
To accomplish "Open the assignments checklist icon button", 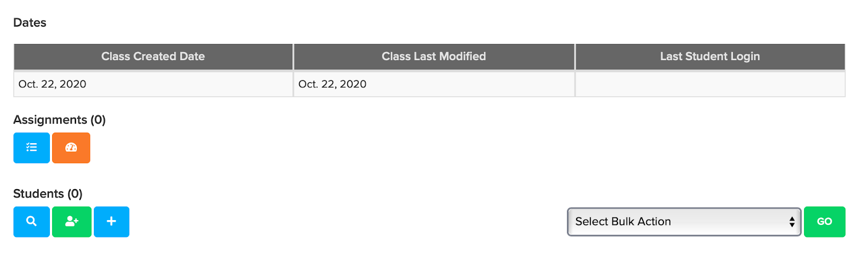I will (31, 147).
